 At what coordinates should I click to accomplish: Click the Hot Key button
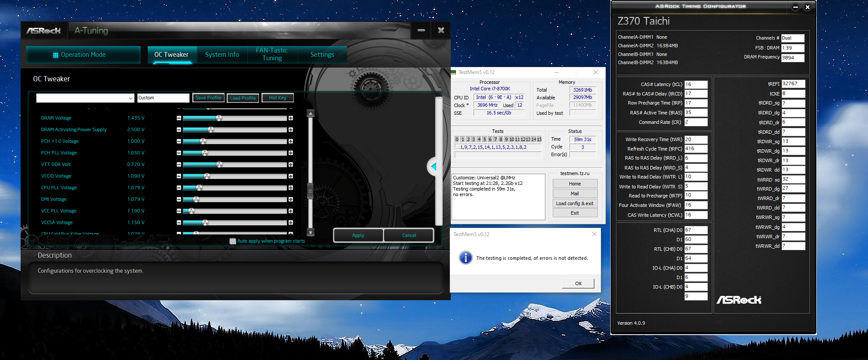tap(277, 98)
